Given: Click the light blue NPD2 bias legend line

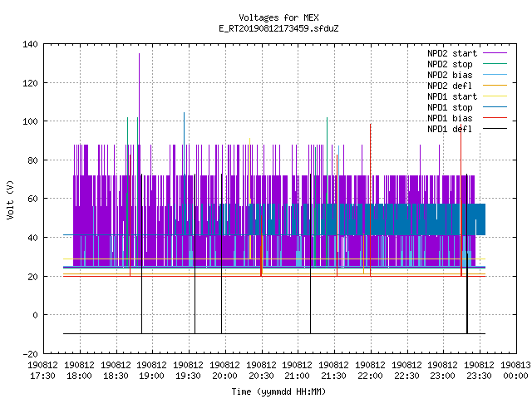Looking at the screenshot, I should point(495,74).
